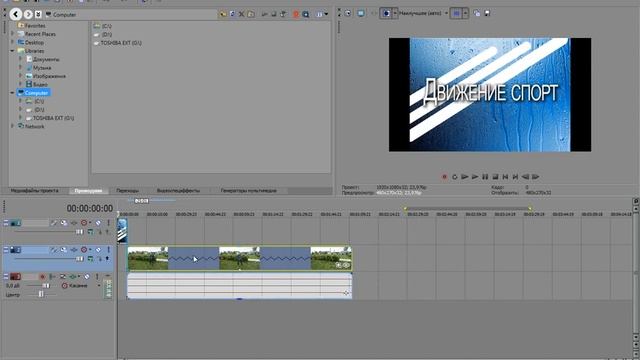640x360 pixels.
Task: Toggle preview on external monitor
Action: [361, 13]
